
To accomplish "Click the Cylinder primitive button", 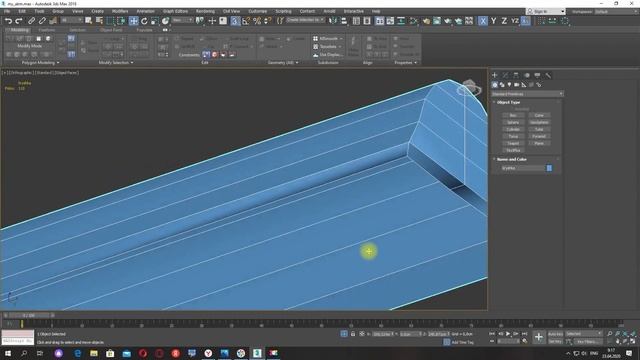I will [x=513, y=129].
